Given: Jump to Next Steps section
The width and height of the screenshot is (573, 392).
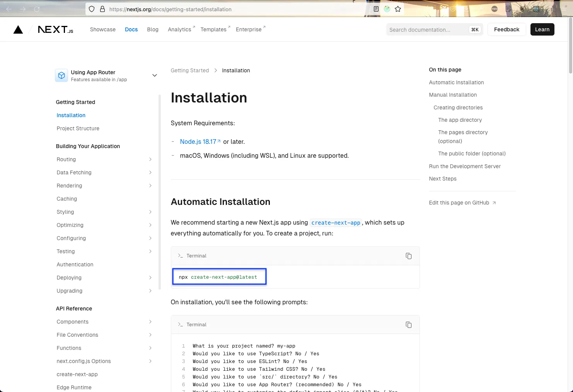Looking at the screenshot, I should pos(443,179).
